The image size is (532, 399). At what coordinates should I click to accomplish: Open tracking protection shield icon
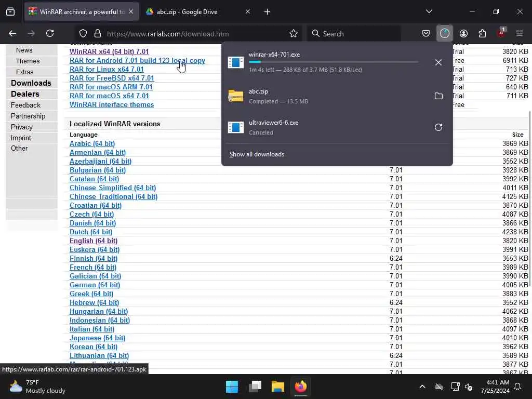[x=83, y=34]
